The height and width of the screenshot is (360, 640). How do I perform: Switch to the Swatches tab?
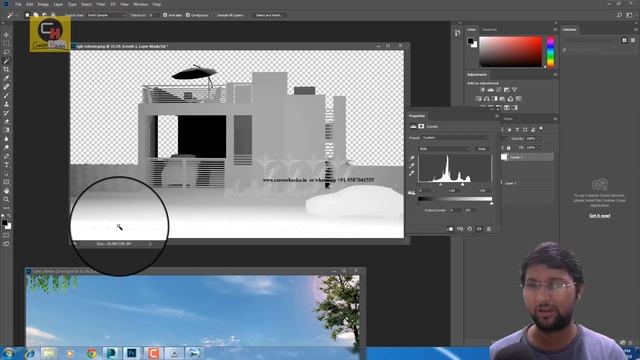[489, 29]
